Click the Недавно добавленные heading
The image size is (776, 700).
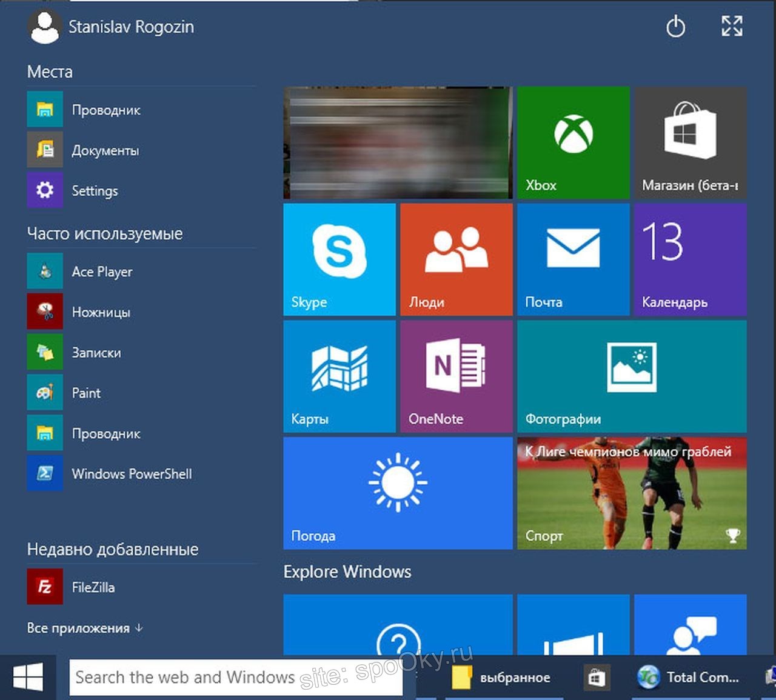[x=113, y=549]
